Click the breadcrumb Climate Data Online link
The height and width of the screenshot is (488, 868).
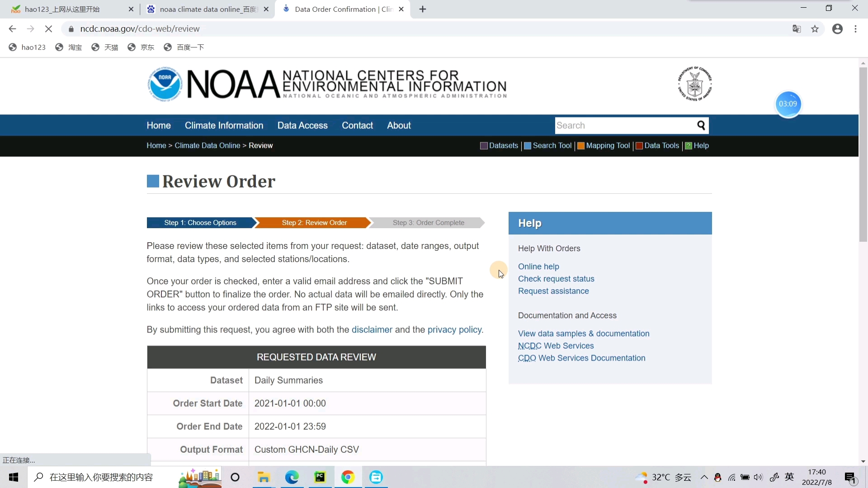click(x=208, y=146)
